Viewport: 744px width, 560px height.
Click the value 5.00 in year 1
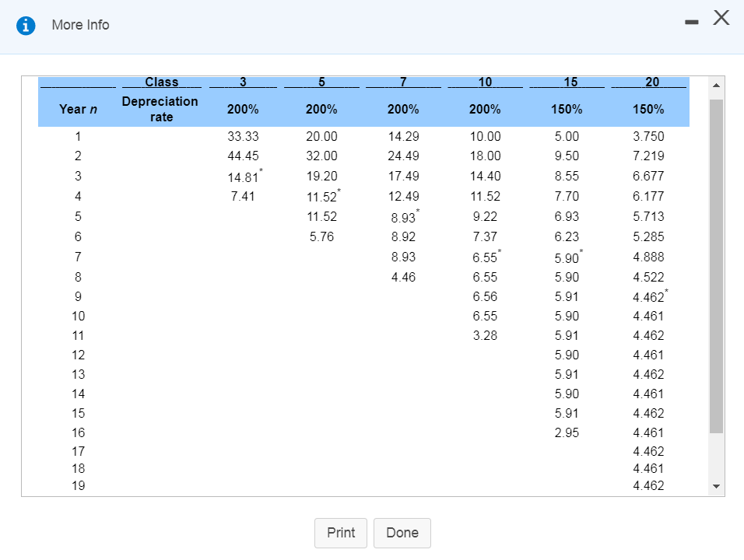click(x=567, y=137)
